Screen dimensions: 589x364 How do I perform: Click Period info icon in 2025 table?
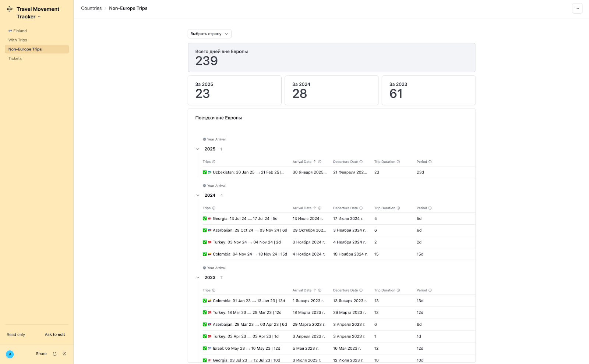430,162
